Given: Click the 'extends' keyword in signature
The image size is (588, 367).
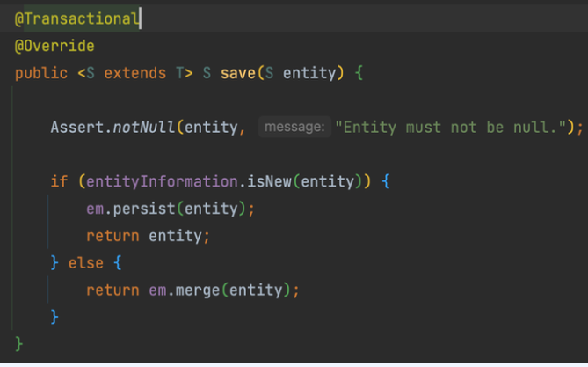Looking at the screenshot, I should tap(135, 73).
